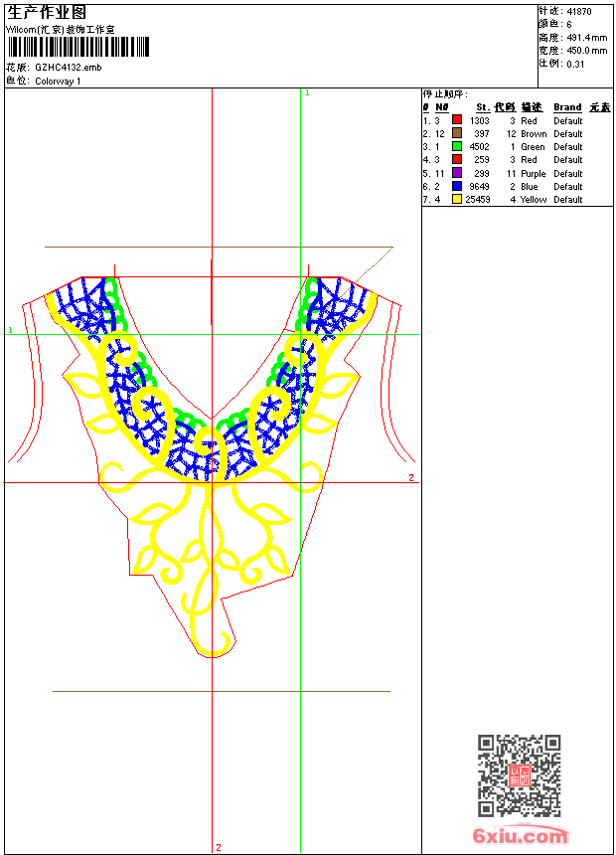This screenshot has width=616, height=855.
Task: Click the barcode under the Wilcom title
Action: click(77, 47)
